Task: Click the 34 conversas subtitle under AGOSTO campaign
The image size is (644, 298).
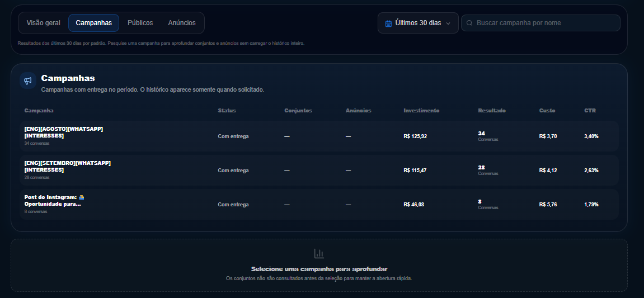Action: pyautogui.click(x=37, y=144)
